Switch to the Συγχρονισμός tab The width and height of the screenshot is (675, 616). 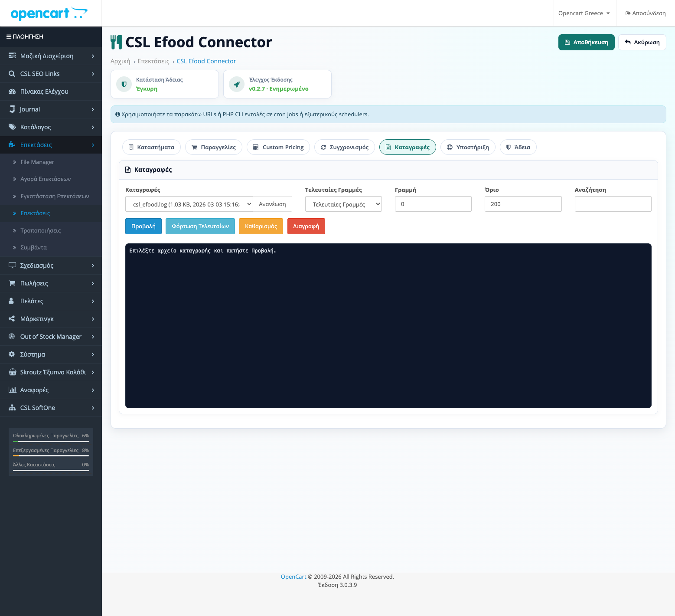(345, 147)
